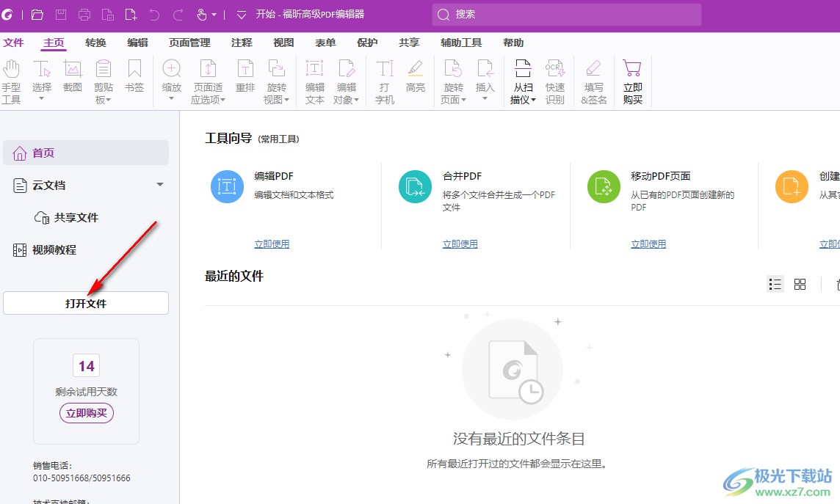The height and width of the screenshot is (504, 840).
Task: Click the Redo arrow in the title bar
Action: (x=178, y=15)
